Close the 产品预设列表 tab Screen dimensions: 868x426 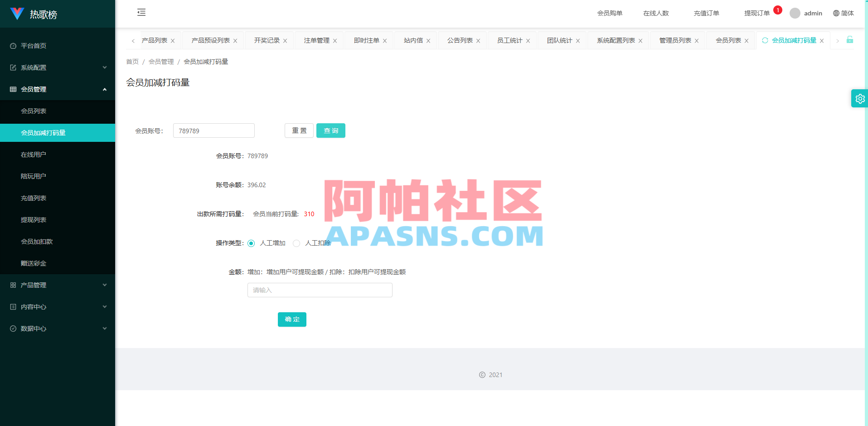(235, 41)
